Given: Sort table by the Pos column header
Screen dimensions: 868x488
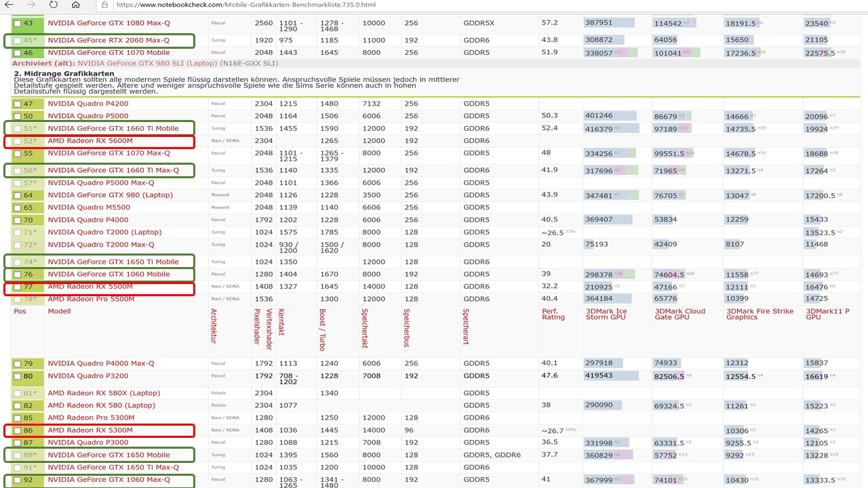Looking at the screenshot, I should coord(20,311).
